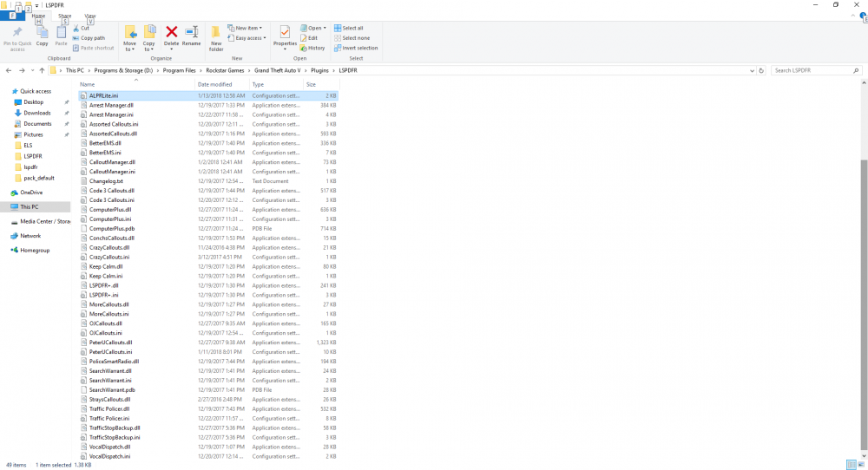This screenshot has width=868, height=470.
Task: Open the New item dropdown
Action: 245,29
